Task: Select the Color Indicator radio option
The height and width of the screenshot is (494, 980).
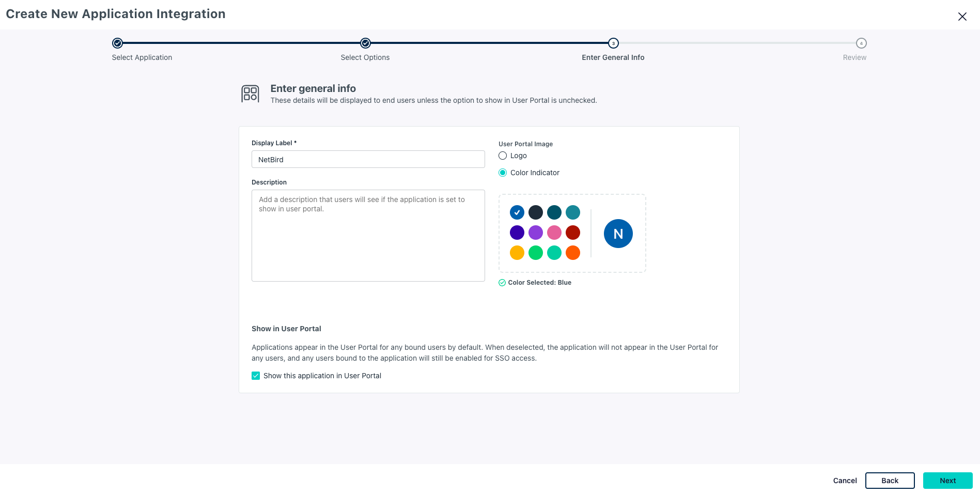Action: click(x=503, y=173)
